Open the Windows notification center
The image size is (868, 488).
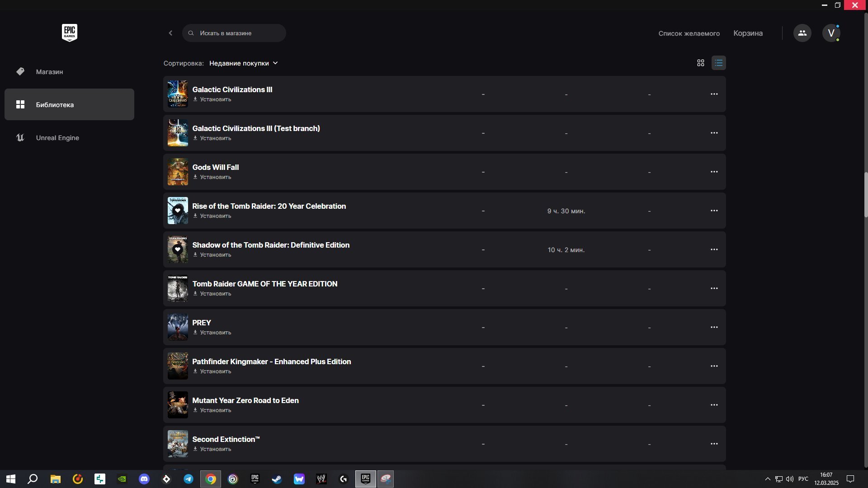(850, 479)
